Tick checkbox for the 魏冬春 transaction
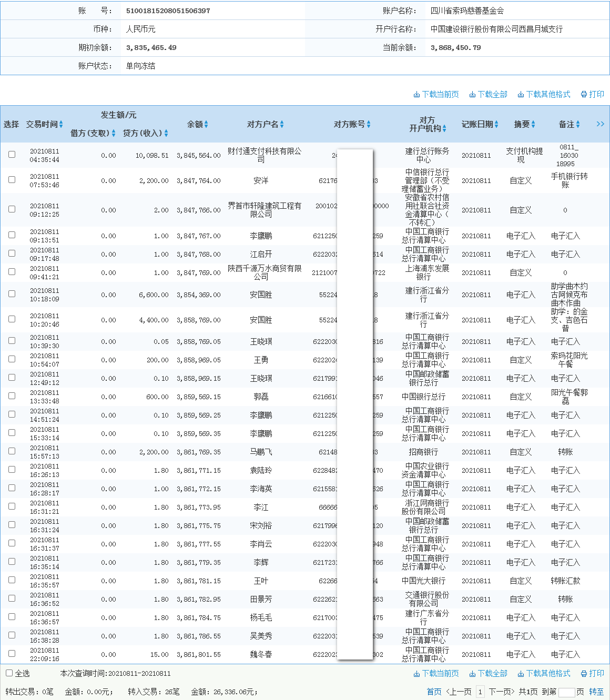Screen dimensions: 610x700 coord(12,654)
